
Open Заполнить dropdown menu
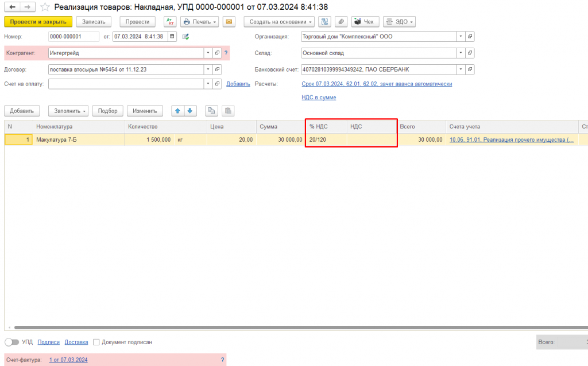pyautogui.click(x=68, y=111)
